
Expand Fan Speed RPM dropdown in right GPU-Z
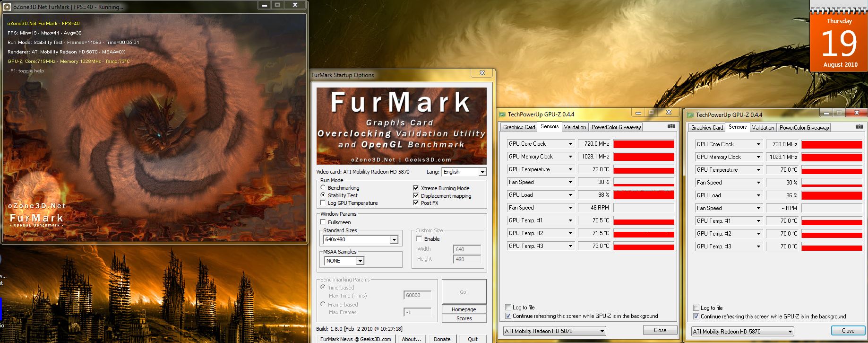pos(758,208)
